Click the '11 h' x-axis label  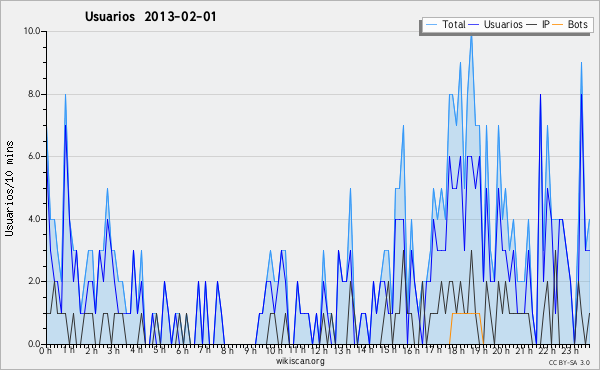coord(297,350)
